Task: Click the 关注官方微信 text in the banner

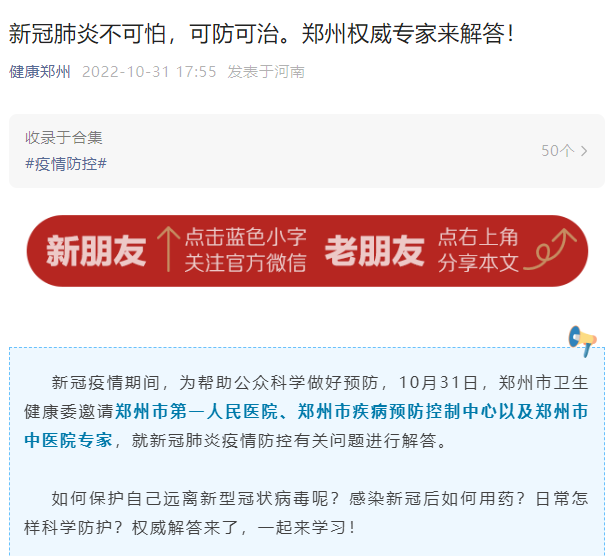Action: click(245, 263)
